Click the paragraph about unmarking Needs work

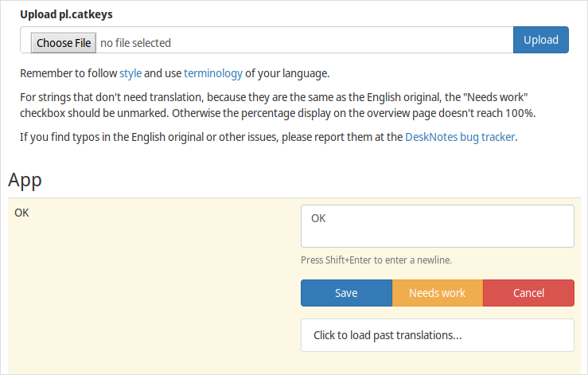278,105
